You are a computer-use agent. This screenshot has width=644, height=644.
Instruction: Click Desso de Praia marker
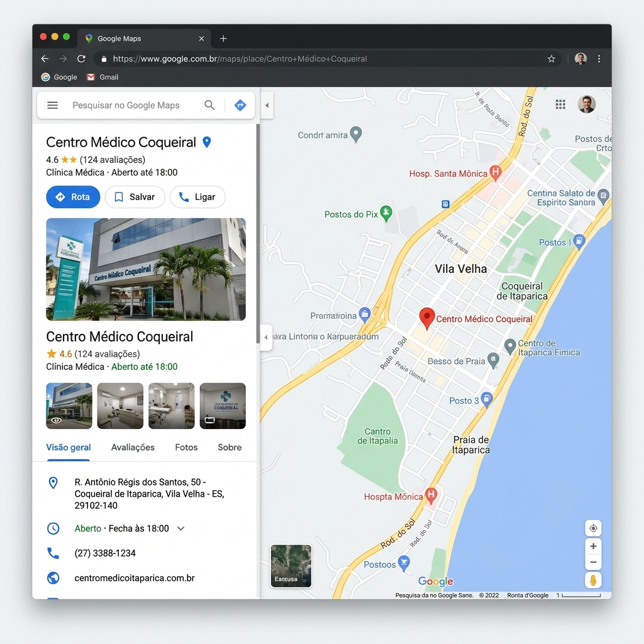click(x=493, y=360)
